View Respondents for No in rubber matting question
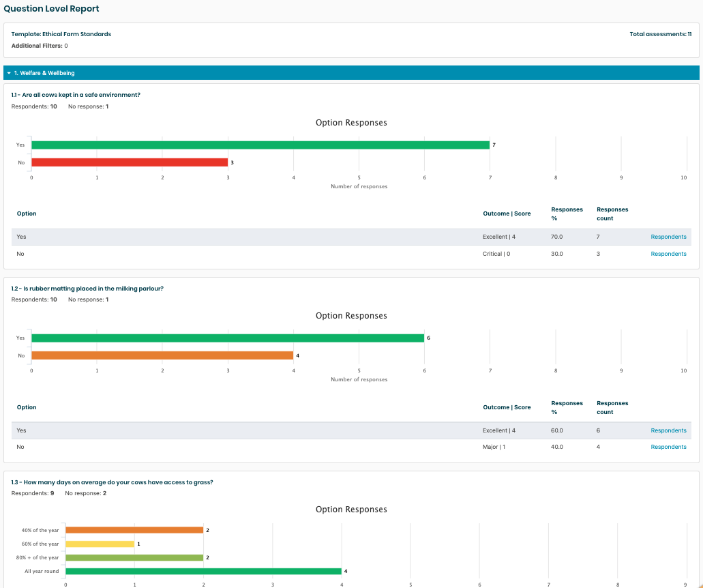Image resolution: width=703 pixels, height=588 pixels. point(668,447)
